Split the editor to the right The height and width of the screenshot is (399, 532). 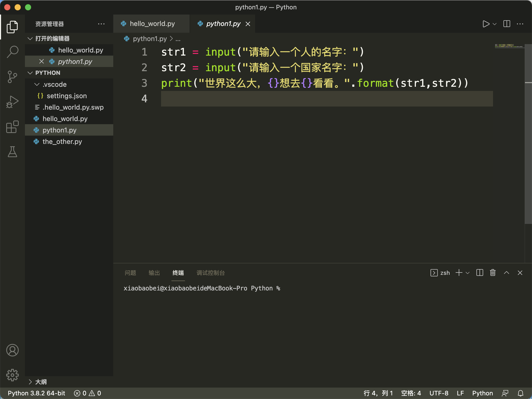(507, 24)
